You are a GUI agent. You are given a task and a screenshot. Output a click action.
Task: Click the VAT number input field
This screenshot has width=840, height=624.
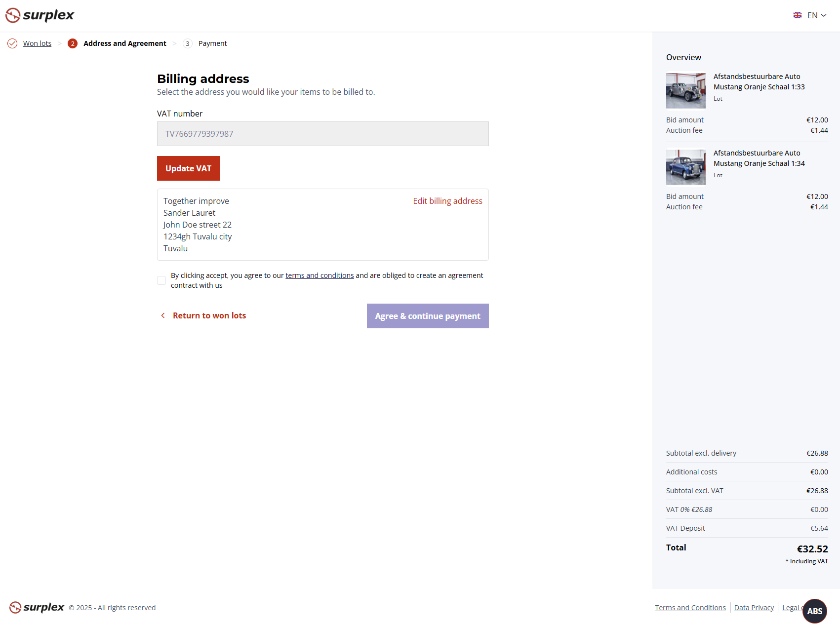point(322,133)
